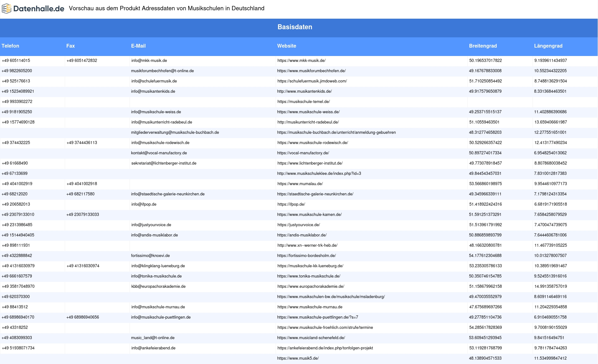598x364 pixels.
Task: Click the email musikforumbechhofen@t-online.de
Action: click(x=162, y=71)
